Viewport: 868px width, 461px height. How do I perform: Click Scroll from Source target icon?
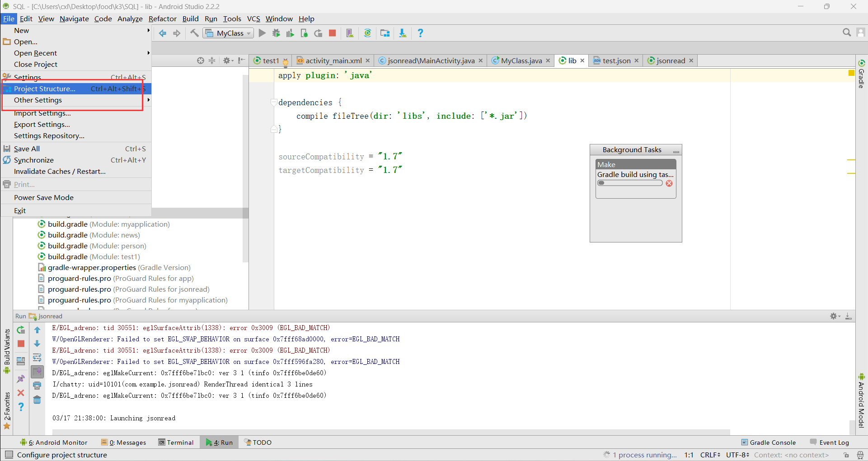[x=201, y=61]
